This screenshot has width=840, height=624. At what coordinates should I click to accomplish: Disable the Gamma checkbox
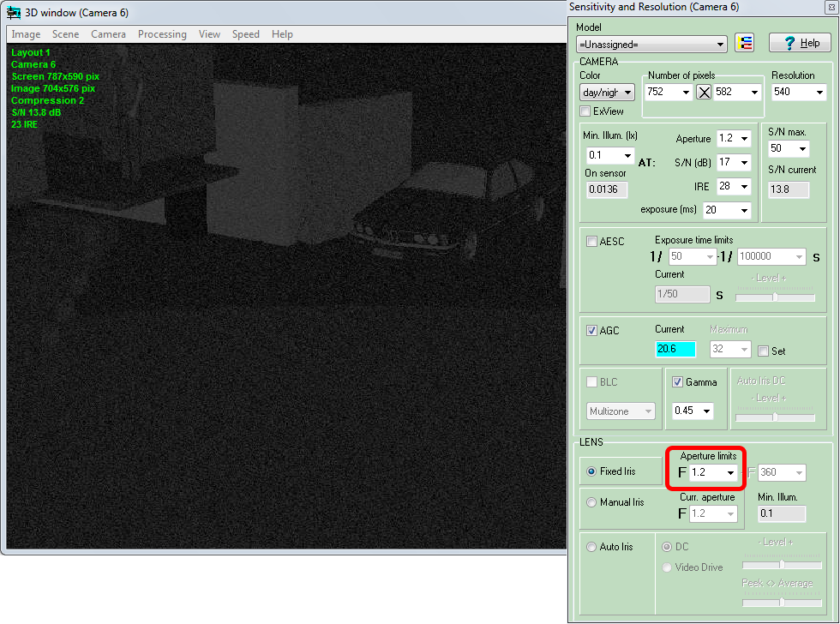pyautogui.click(x=677, y=382)
